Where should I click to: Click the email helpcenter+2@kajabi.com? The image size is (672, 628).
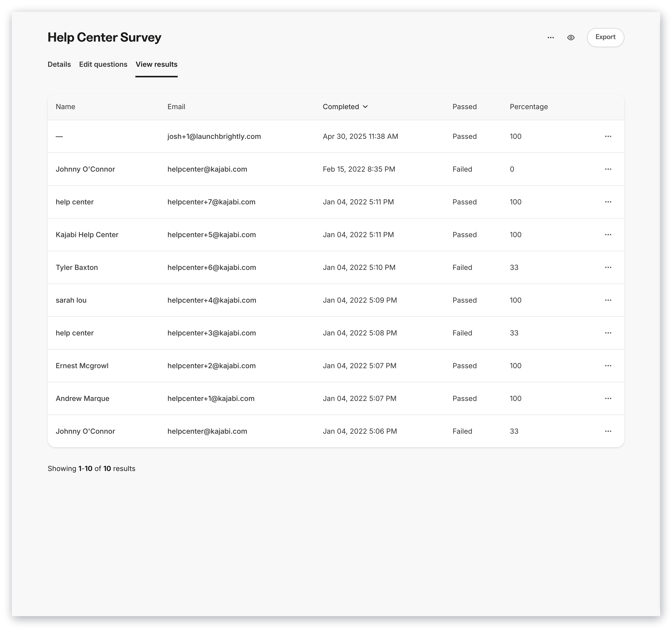point(211,366)
